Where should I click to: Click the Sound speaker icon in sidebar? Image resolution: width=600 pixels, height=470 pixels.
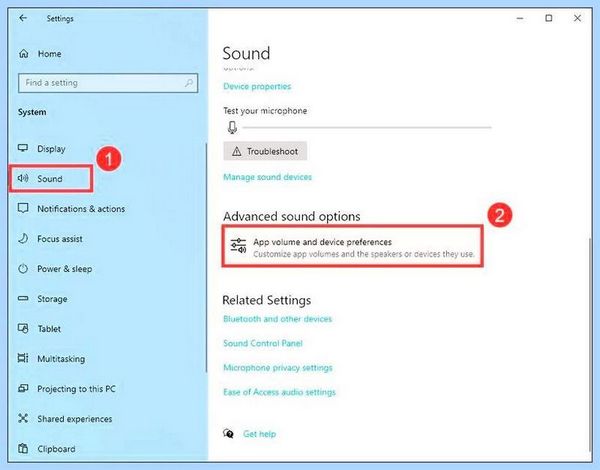(23, 178)
